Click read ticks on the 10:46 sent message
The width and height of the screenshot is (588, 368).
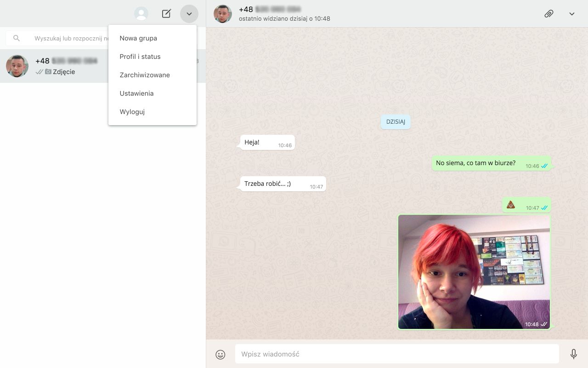tap(544, 166)
